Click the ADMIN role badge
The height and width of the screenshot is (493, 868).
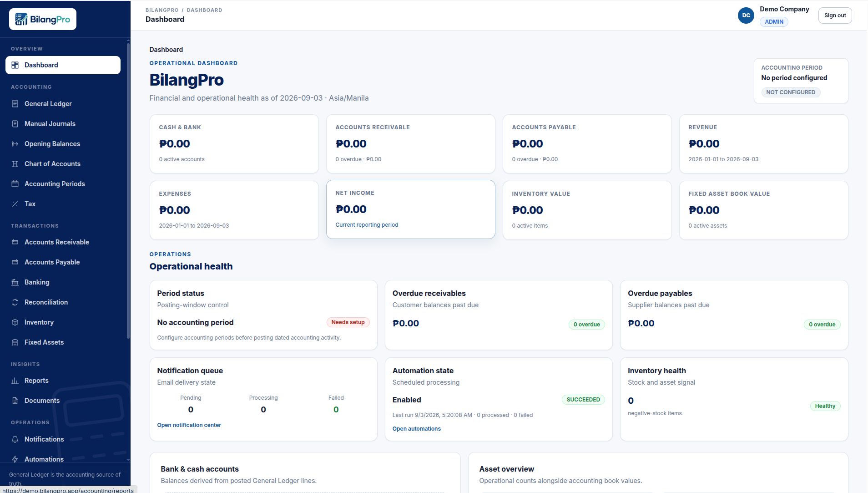point(774,22)
